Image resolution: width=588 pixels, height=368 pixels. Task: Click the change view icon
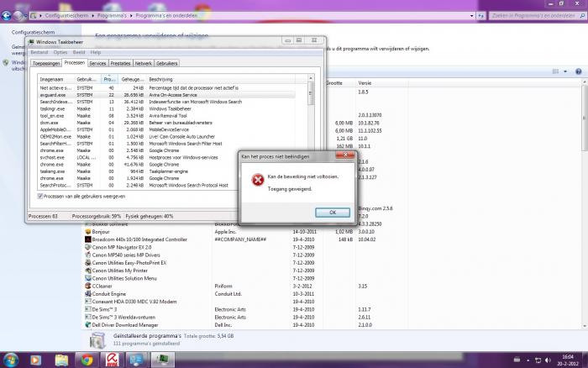pyautogui.click(x=555, y=71)
